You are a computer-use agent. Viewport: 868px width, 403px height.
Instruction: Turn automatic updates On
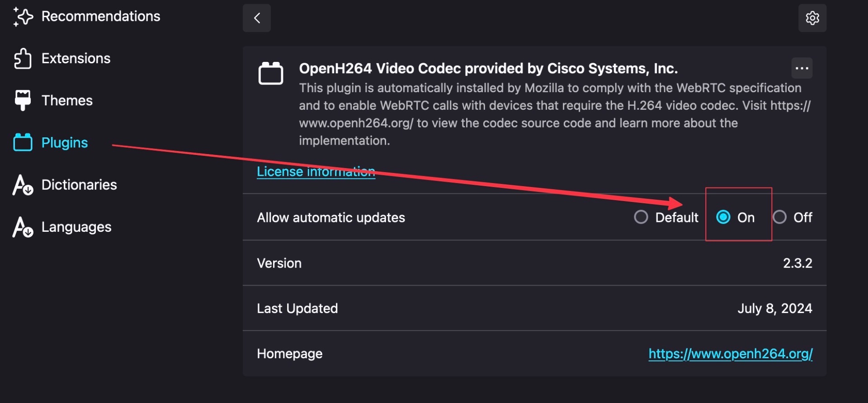click(723, 217)
